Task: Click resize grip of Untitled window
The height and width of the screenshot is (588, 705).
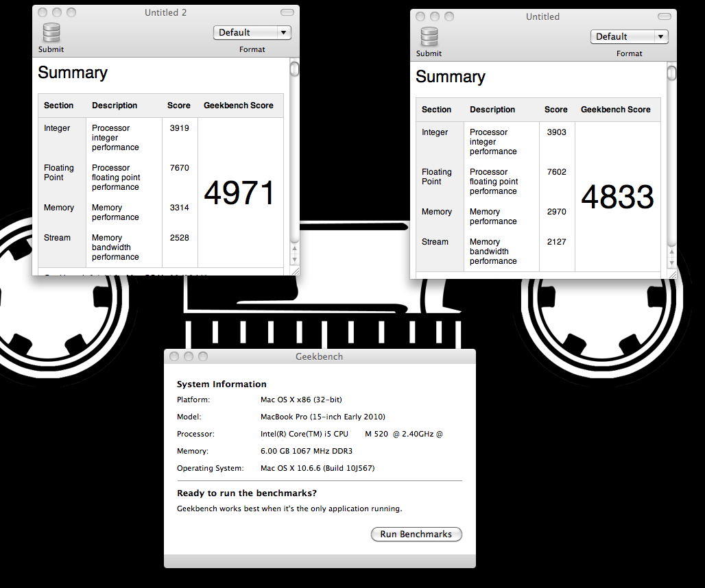Action: 671,274
